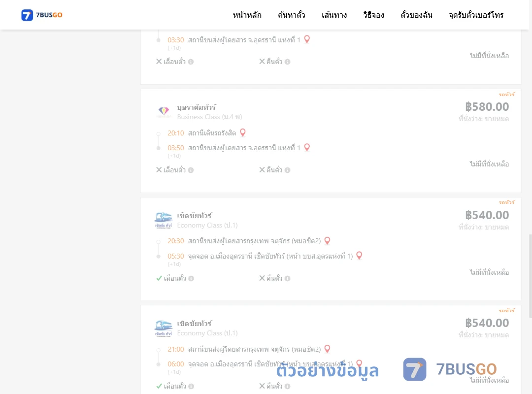Click เลื่อนตั๋ว info icon in บุษราคัมทัวร์ card

click(x=191, y=170)
